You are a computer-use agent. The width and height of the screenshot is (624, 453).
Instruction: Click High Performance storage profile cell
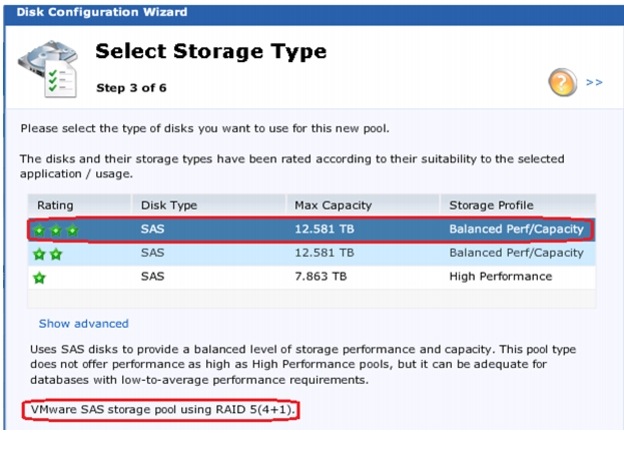pos(501,276)
